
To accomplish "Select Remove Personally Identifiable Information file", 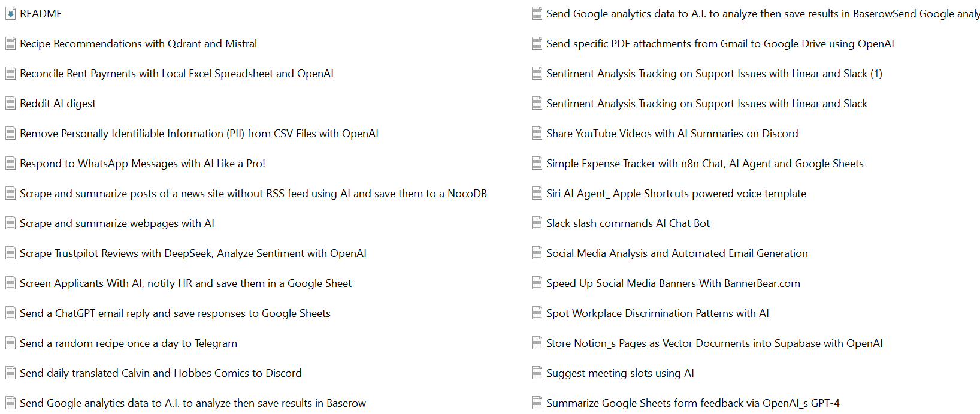I will pos(199,134).
